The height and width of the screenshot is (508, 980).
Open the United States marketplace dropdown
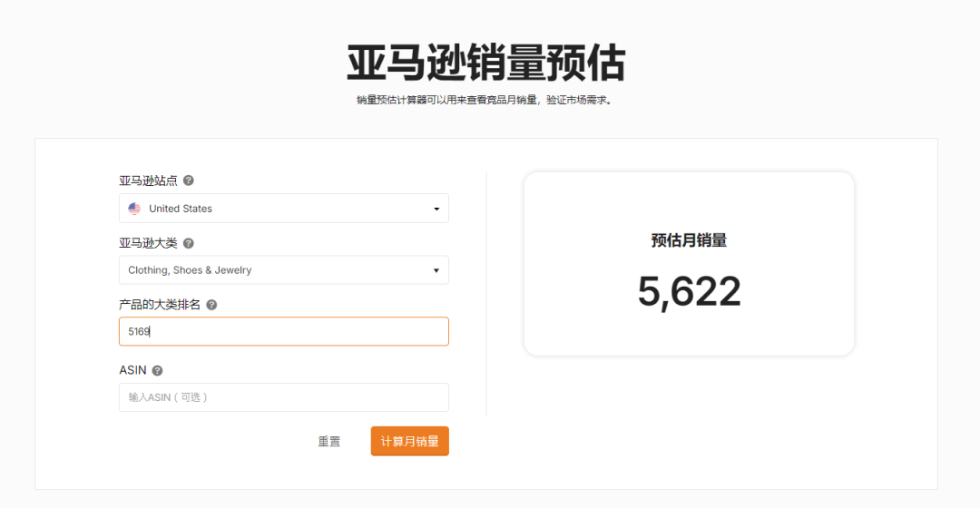284,208
